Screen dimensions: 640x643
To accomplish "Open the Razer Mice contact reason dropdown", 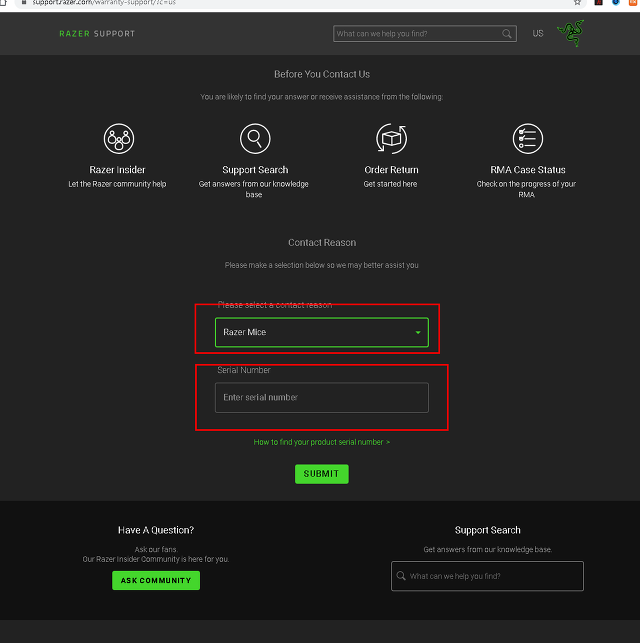I will [322, 332].
